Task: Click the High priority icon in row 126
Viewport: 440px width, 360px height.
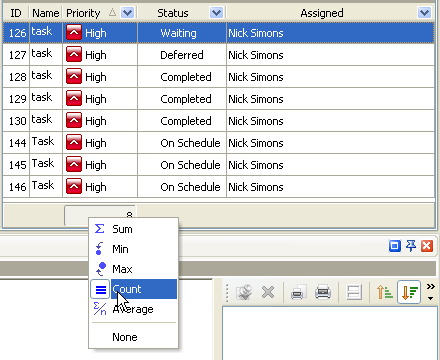Action: pos(74,33)
